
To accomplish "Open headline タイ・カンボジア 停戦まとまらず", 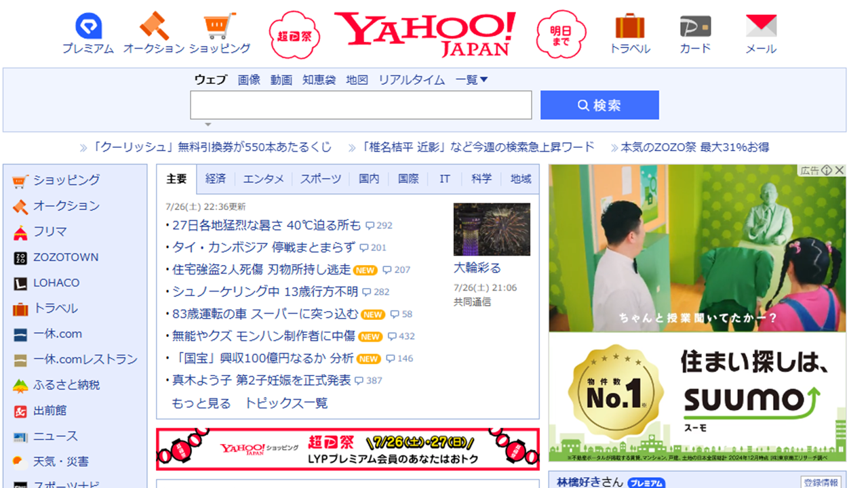I will 263,247.
